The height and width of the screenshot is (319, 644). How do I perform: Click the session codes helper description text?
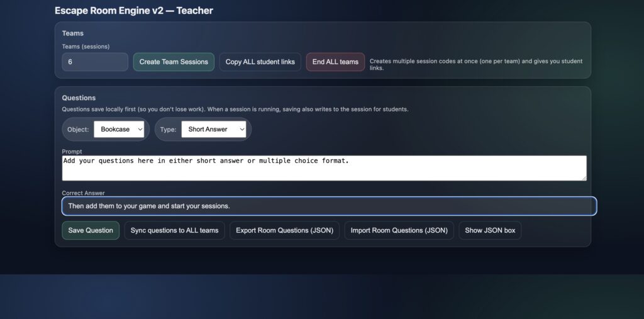click(475, 64)
